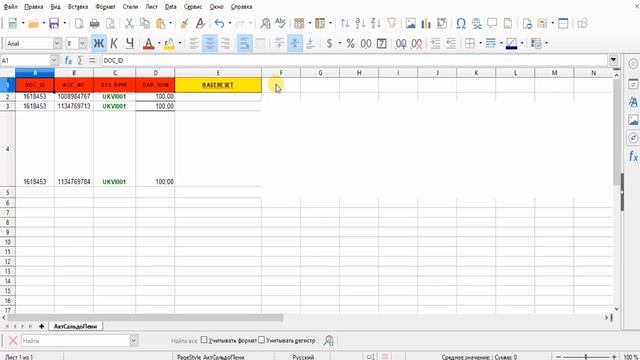Toggle underline formatting
The width and height of the screenshot is (640, 360).
coord(130,43)
